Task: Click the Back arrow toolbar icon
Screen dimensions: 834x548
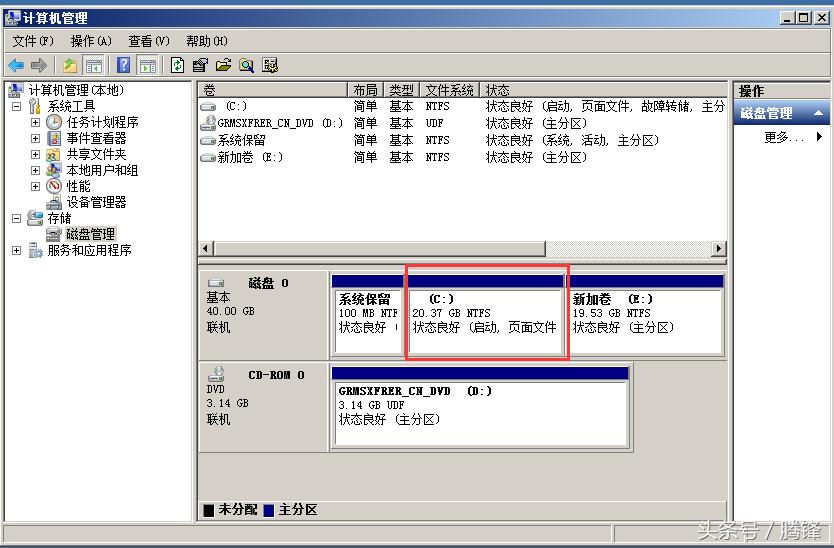Action: tap(16, 65)
